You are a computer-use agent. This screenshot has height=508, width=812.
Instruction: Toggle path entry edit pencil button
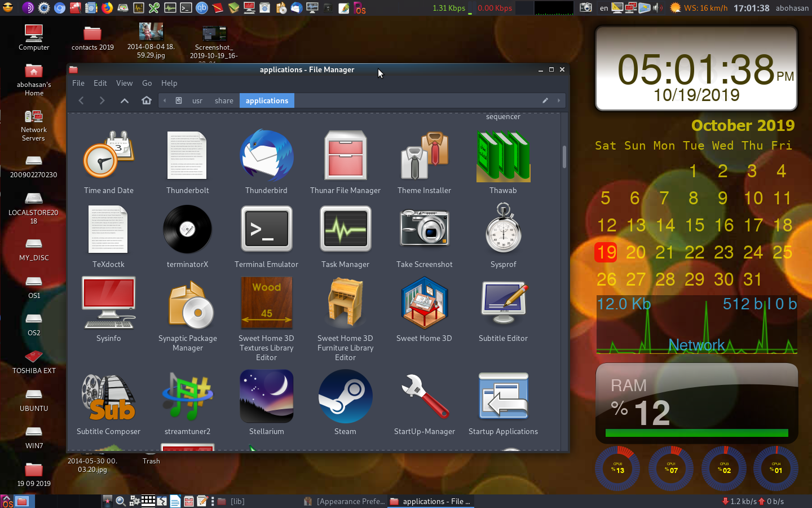click(x=545, y=100)
